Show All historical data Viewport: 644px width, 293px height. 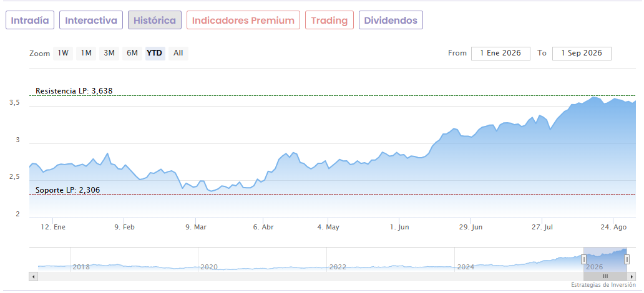coord(178,54)
